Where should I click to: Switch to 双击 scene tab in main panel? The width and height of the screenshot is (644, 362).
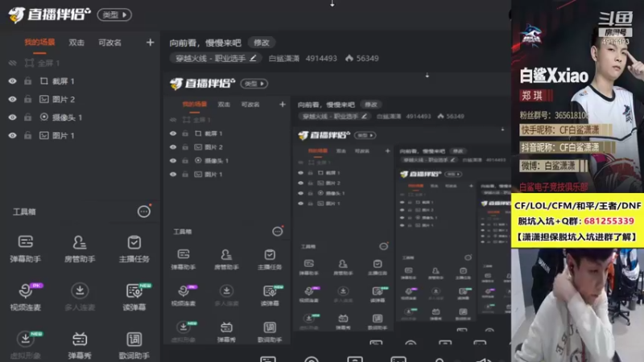click(76, 43)
